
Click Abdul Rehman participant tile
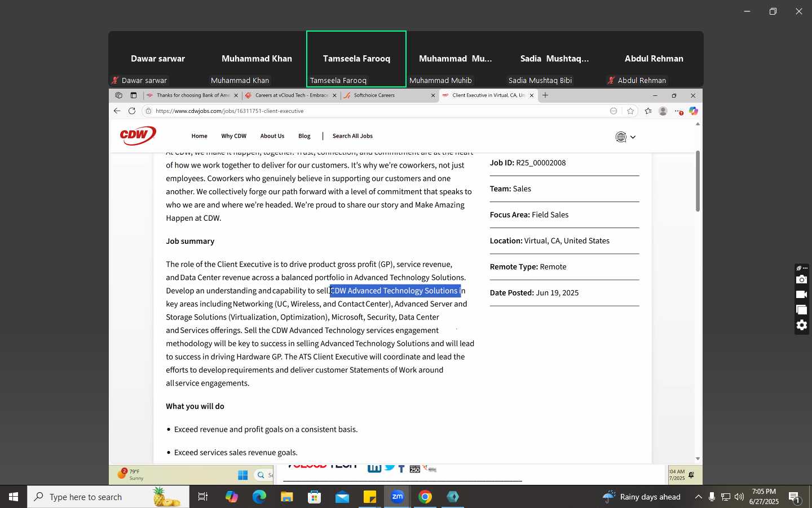tap(654, 59)
